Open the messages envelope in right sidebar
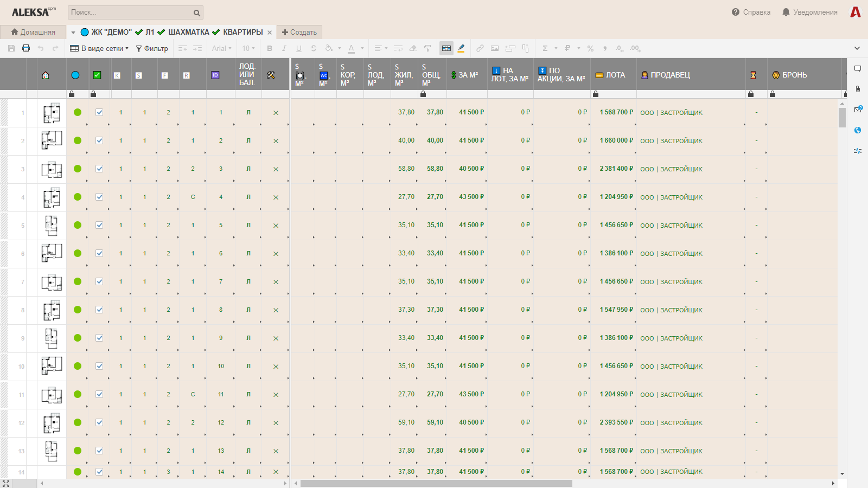Image resolution: width=868 pixels, height=488 pixels. click(858, 109)
